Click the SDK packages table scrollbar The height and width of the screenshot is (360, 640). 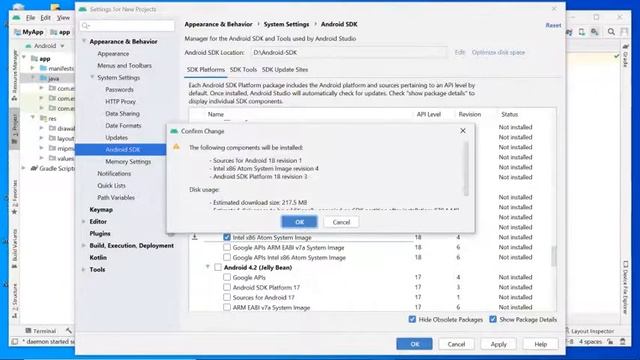click(x=553, y=256)
